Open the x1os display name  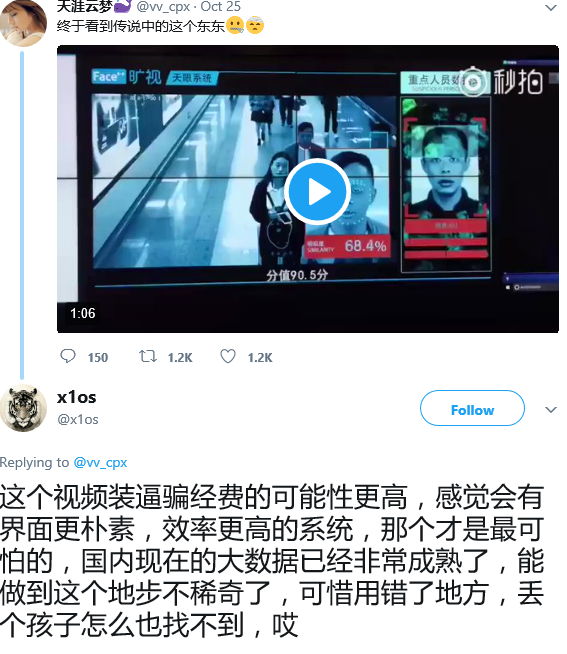click(77, 397)
